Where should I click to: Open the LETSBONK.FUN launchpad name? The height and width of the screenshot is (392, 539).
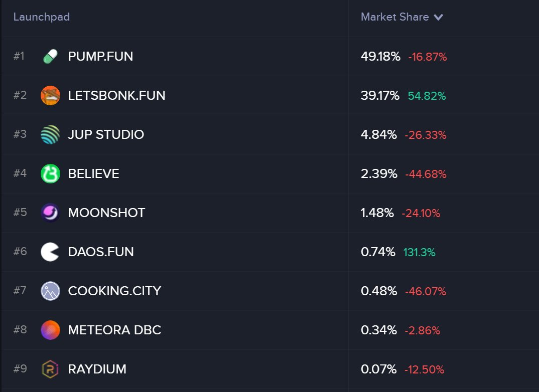(116, 95)
